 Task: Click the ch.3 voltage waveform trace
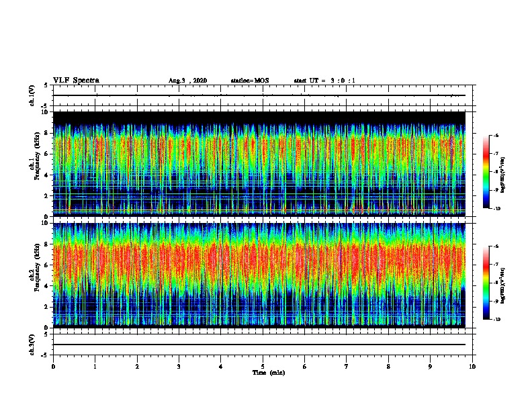pos(259,345)
